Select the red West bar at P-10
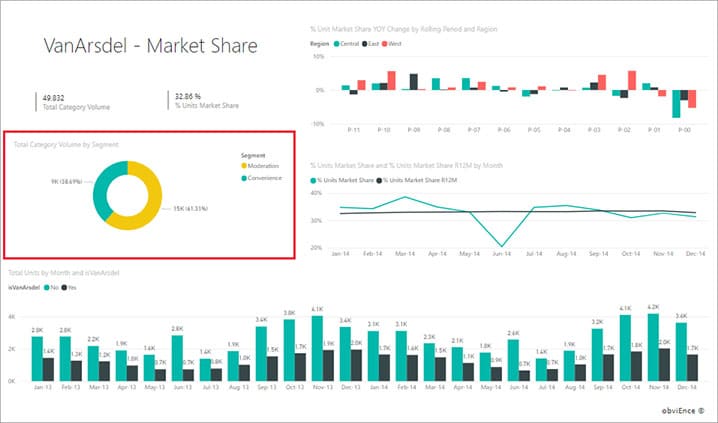The image size is (718, 423). [392, 81]
